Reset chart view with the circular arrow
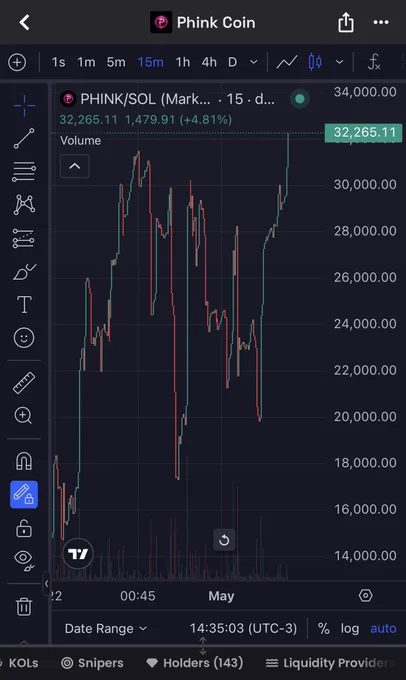Viewport: 406px width, 680px height. [224, 540]
